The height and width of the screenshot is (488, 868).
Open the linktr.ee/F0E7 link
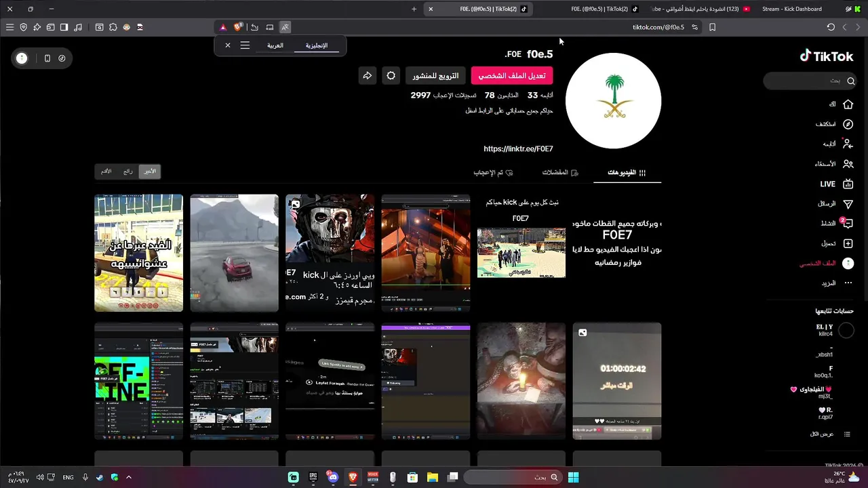tap(518, 148)
